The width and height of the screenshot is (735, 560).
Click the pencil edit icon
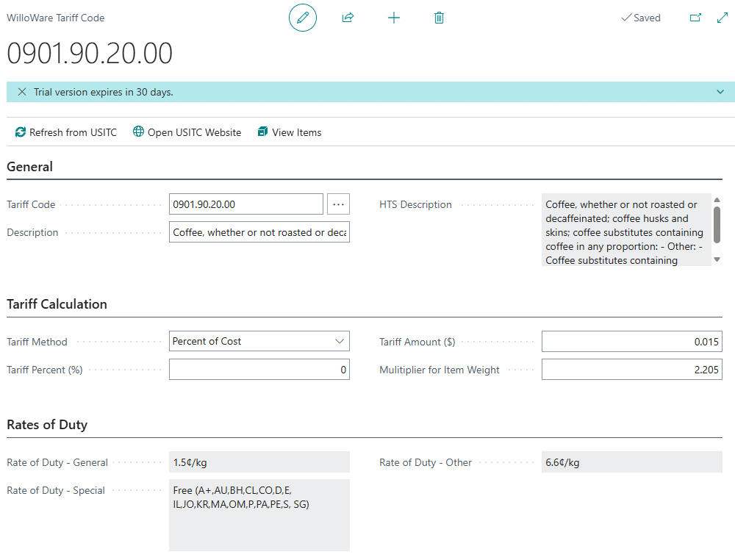(x=302, y=18)
